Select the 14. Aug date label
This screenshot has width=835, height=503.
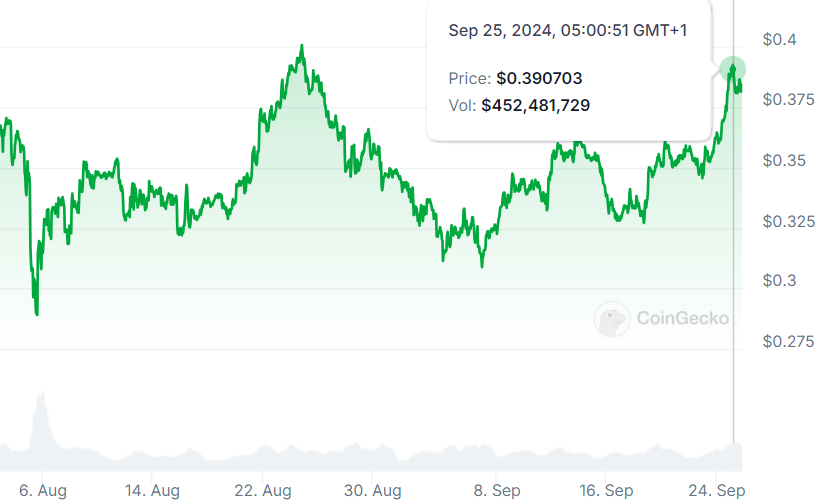(152, 490)
